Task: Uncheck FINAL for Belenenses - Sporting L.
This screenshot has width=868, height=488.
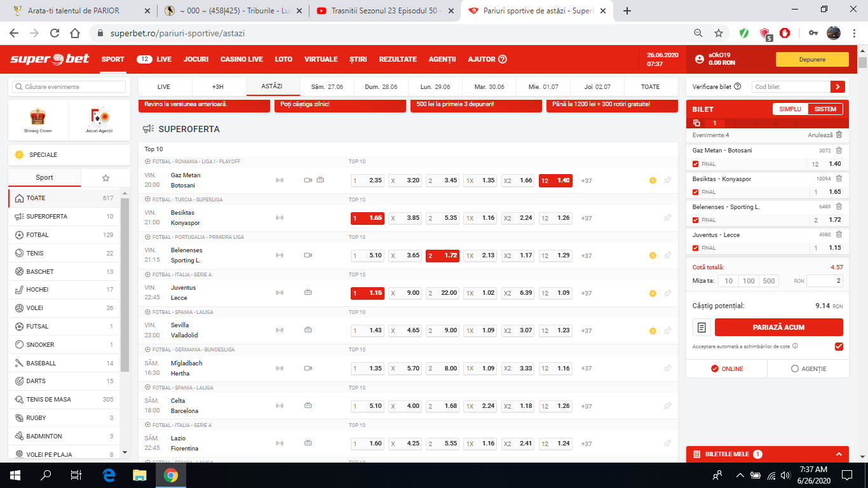Action: coord(696,220)
